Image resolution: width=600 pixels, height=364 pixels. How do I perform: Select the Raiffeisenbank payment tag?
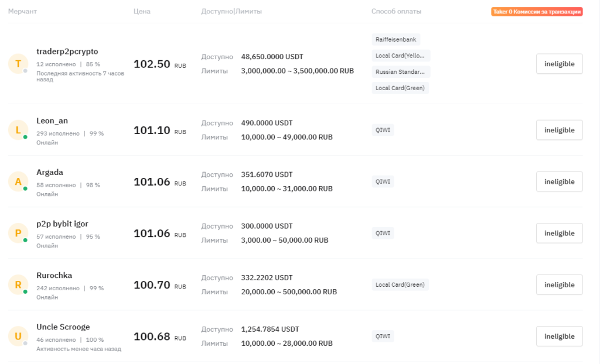click(x=396, y=39)
